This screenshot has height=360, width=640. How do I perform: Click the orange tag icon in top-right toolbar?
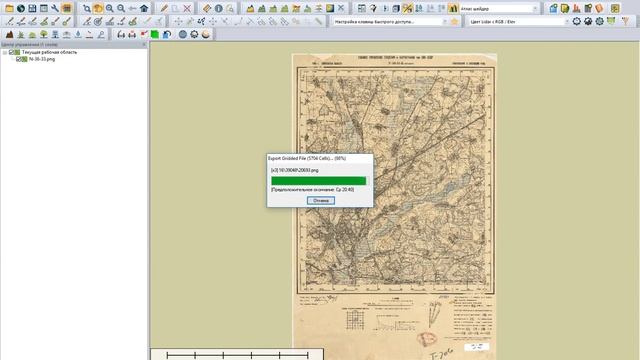[x=599, y=8]
